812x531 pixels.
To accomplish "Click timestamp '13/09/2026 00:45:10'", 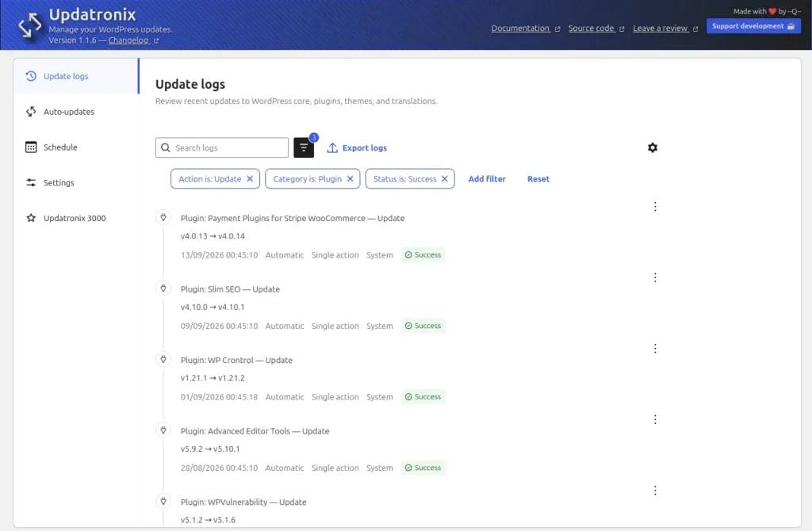I will tap(219, 255).
